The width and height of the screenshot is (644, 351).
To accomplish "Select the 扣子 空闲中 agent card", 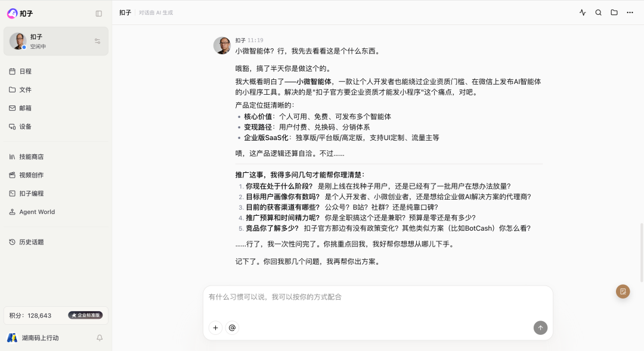I will pos(56,41).
